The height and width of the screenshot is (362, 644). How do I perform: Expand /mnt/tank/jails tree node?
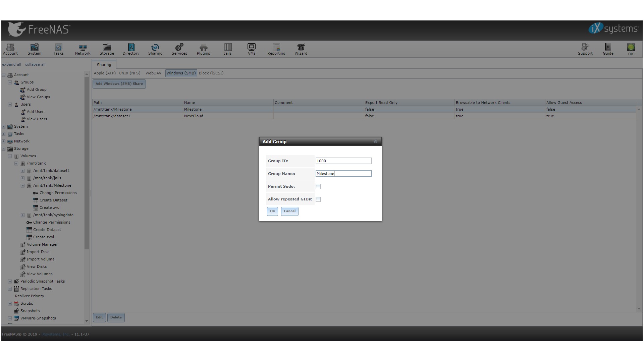pos(23,178)
